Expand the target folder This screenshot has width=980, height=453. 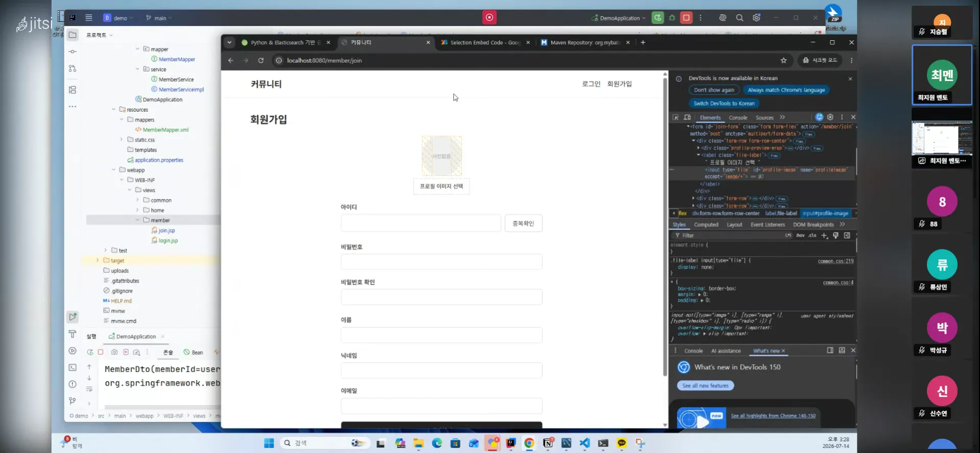click(x=97, y=261)
